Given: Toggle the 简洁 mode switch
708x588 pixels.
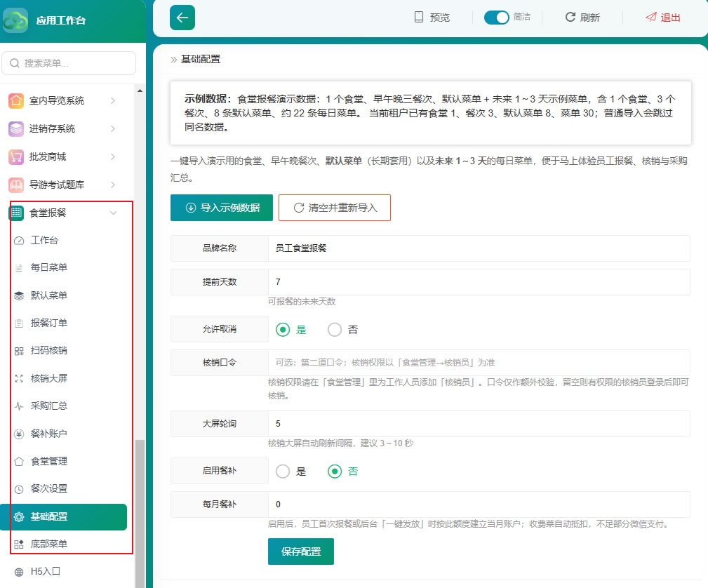Looking at the screenshot, I should pyautogui.click(x=496, y=17).
